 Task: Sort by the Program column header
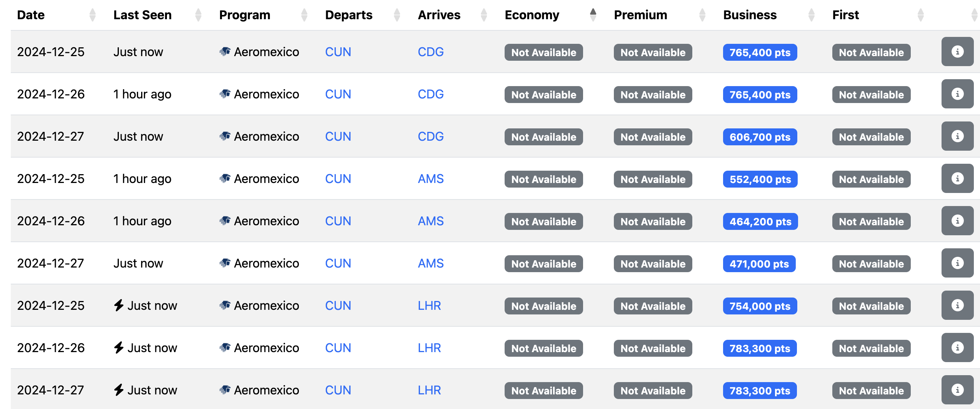click(245, 15)
